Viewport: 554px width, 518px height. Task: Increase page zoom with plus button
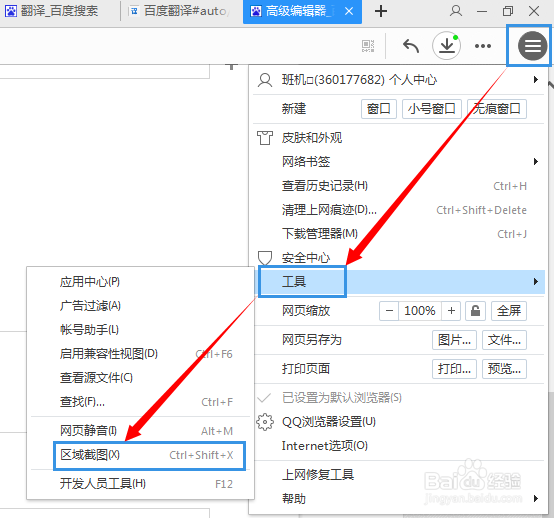451,311
